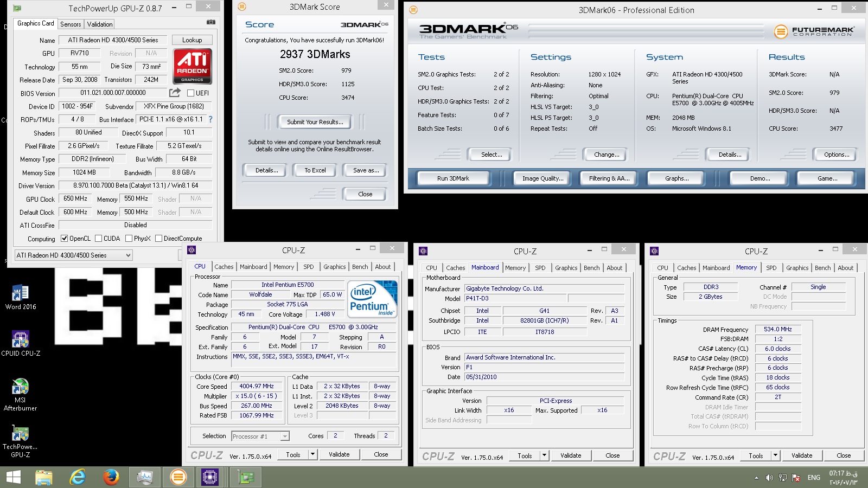Open MSI Afterburner desktop shortcut

(21, 395)
